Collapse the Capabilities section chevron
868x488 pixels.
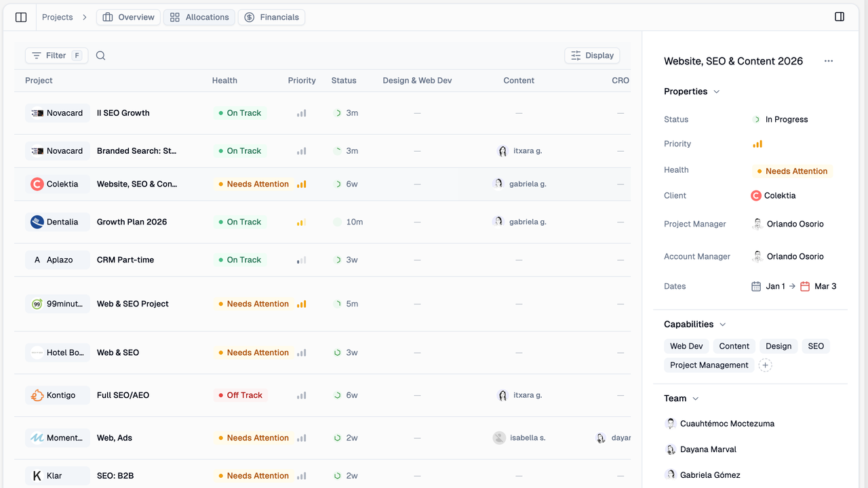tap(722, 325)
